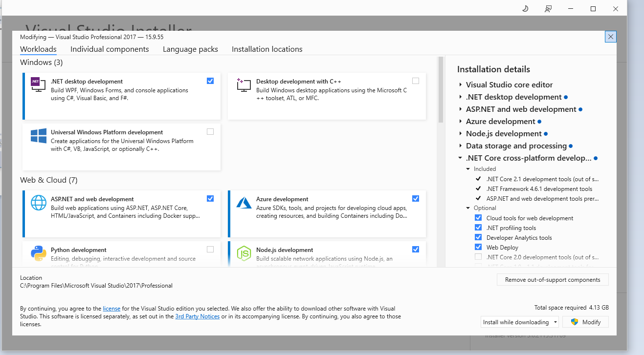Click the installation location path text
This screenshot has height=355, width=644.
(x=96, y=286)
